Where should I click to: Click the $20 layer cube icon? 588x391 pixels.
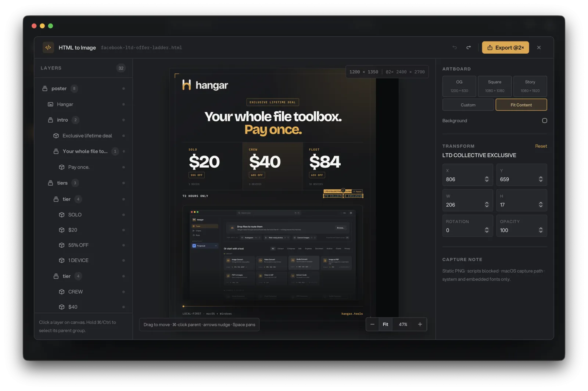62,230
